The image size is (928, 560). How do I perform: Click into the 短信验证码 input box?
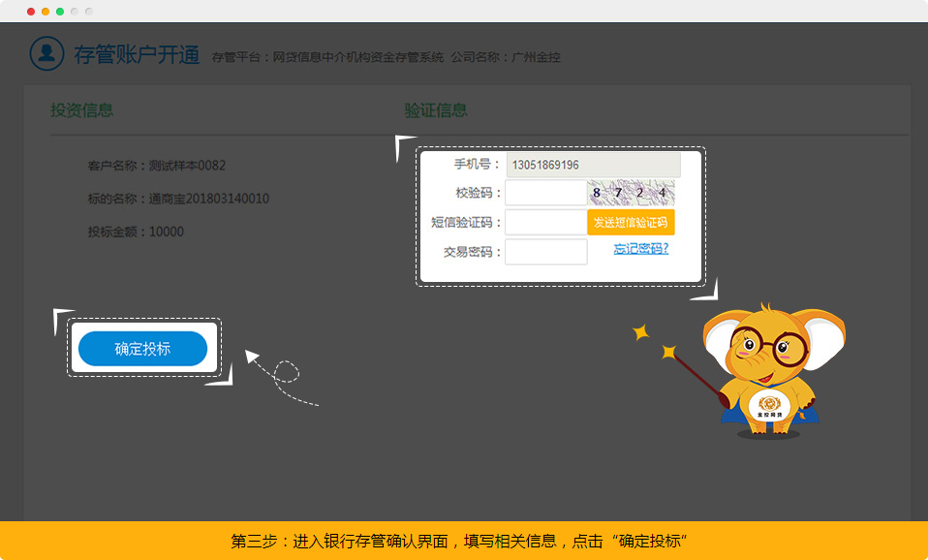click(545, 223)
